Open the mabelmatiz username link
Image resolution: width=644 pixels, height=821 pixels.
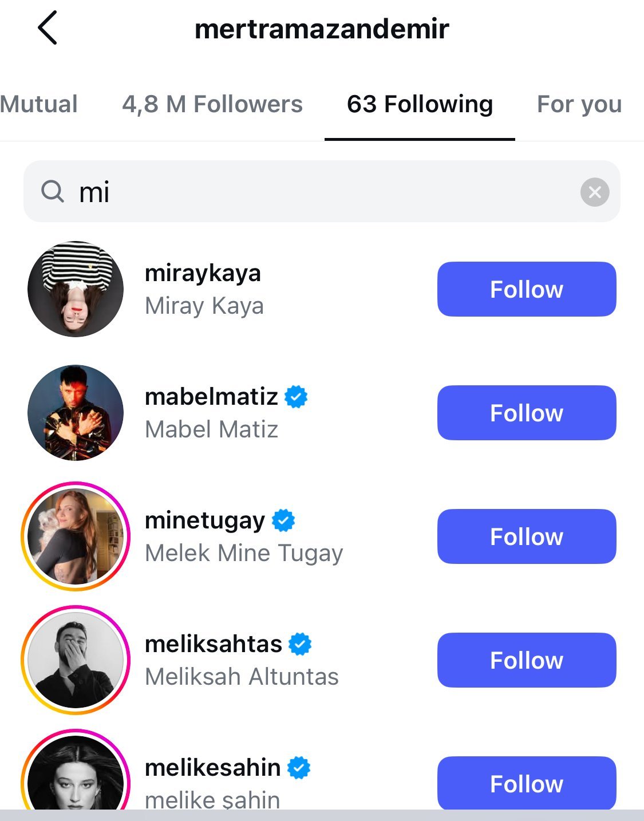(211, 397)
